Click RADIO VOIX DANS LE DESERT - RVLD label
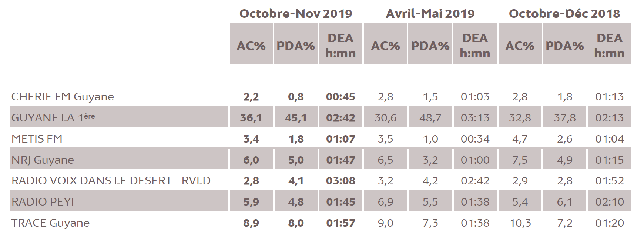 (x=111, y=181)
